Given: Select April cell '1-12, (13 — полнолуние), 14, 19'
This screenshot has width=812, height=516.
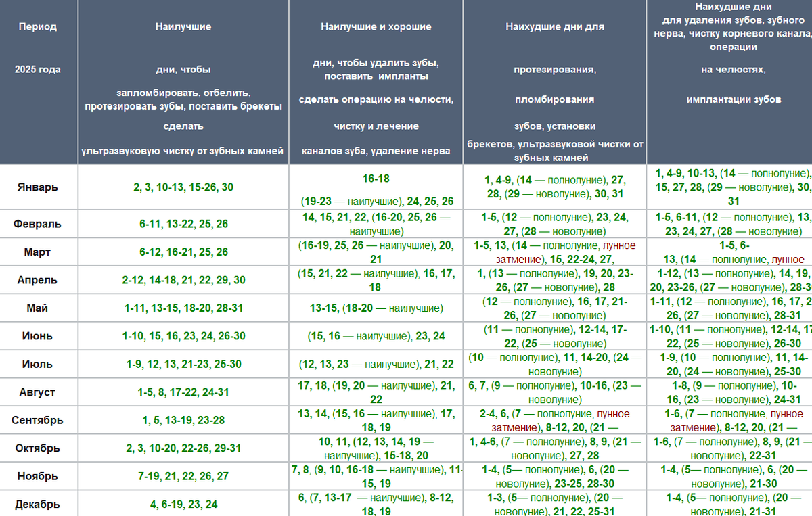Looking at the screenshot, I should click(x=729, y=280).
